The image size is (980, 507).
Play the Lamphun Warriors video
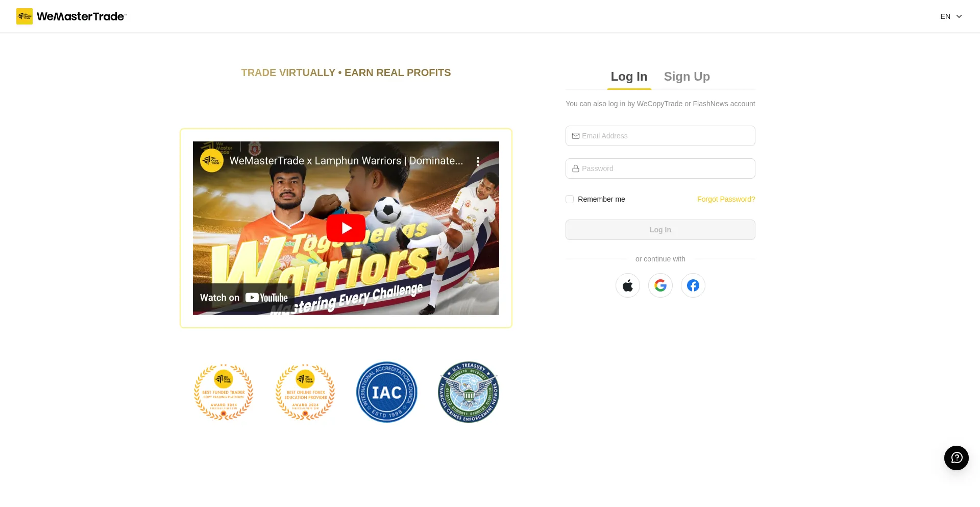(x=346, y=228)
